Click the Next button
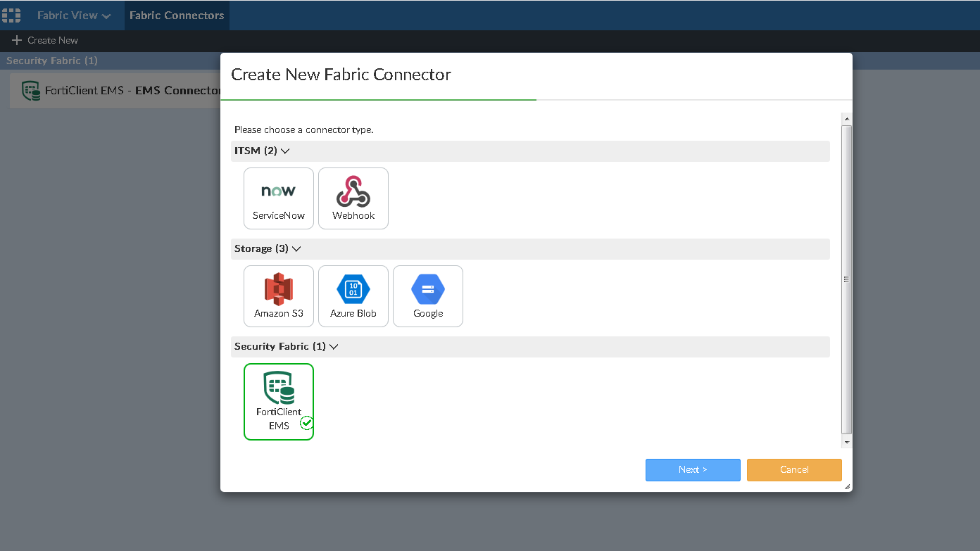Image resolution: width=980 pixels, height=551 pixels. (x=693, y=470)
